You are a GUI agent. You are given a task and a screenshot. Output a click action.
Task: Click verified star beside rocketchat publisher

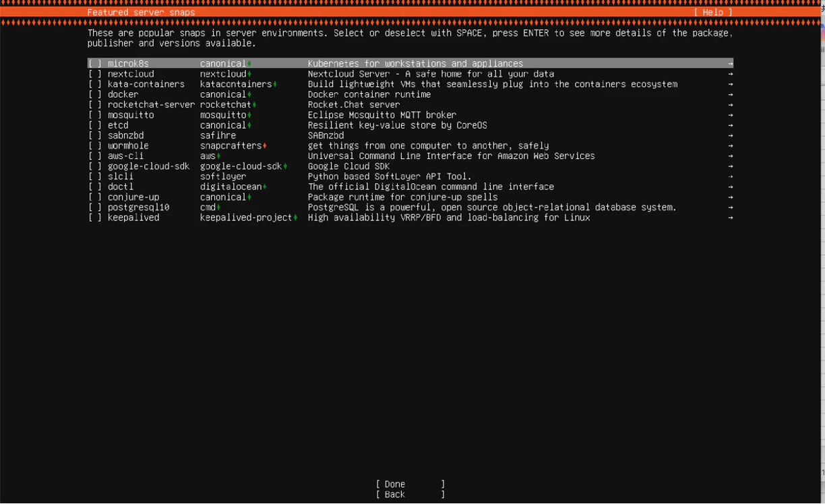[x=254, y=105]
